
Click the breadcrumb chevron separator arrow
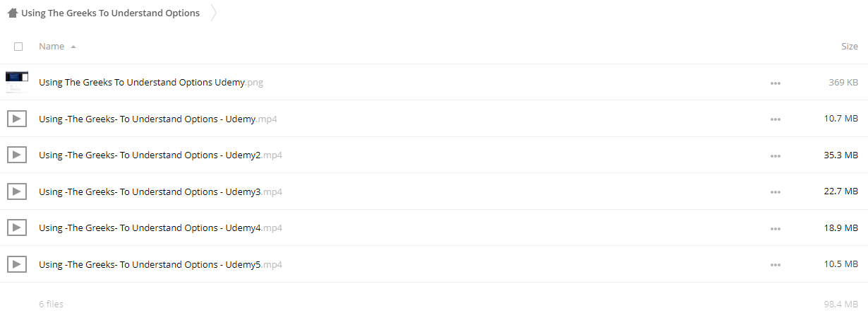(x=214, y=13)
